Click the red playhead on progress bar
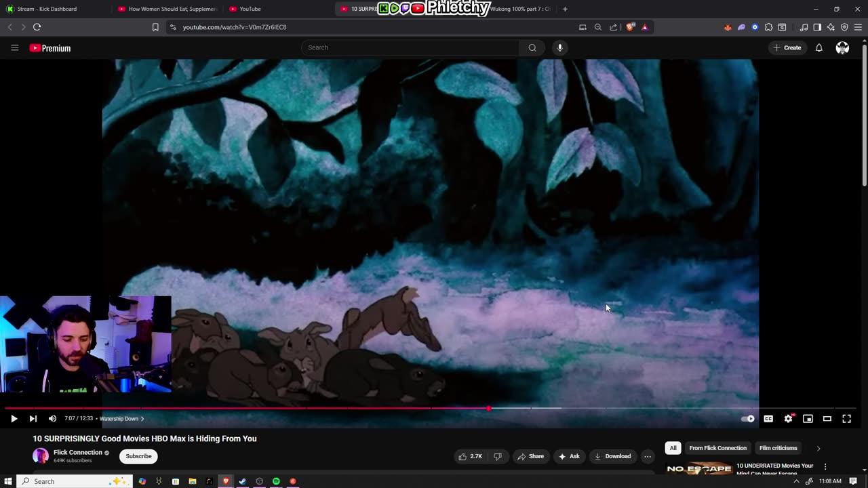Screen dimensions: 868x488 click(489, 409)
